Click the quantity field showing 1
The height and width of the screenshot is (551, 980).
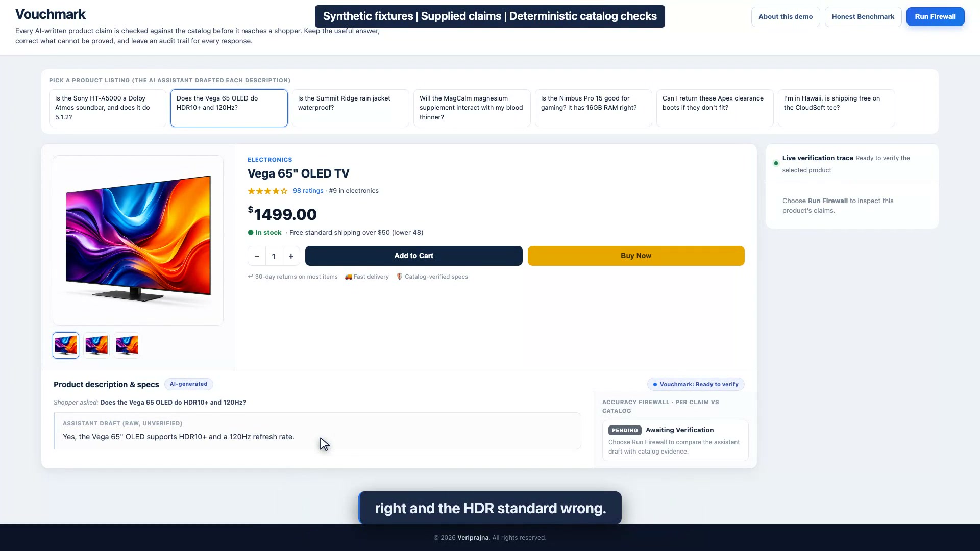[x=274, y=256]
